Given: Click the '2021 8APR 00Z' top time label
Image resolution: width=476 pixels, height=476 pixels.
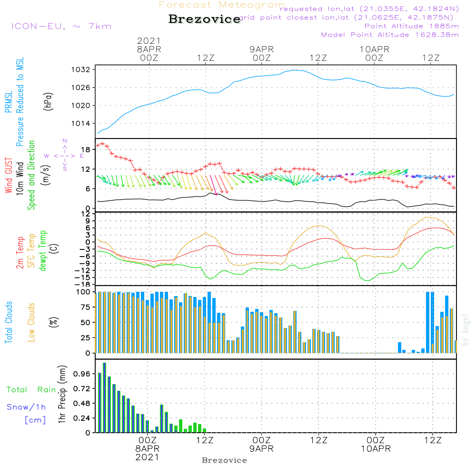Looking at the screenshot, I should (149, 49).
